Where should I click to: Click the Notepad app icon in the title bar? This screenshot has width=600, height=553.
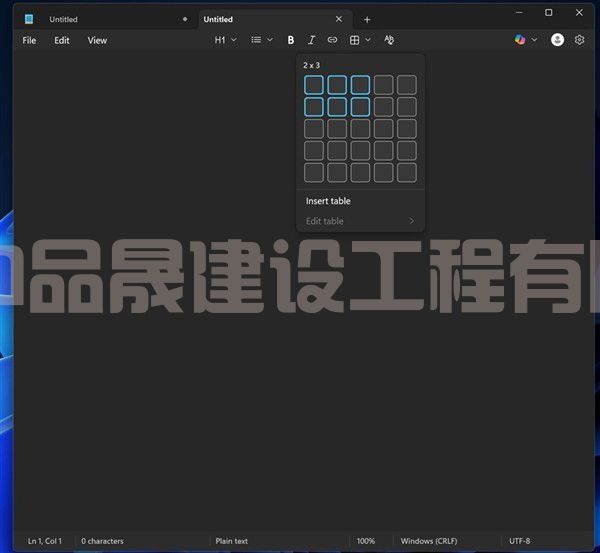click(x=29, y=19)
